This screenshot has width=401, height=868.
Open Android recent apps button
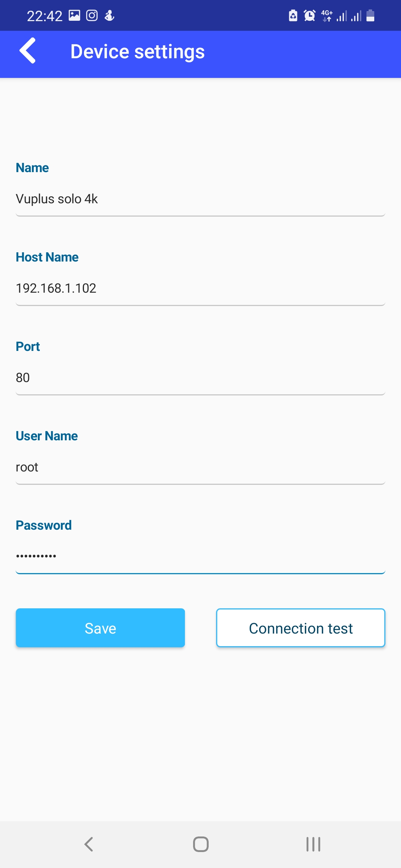point(313,844)
